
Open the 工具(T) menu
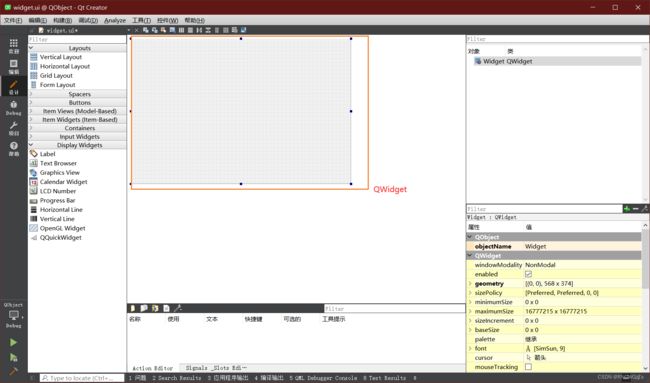tap(141, 20)
